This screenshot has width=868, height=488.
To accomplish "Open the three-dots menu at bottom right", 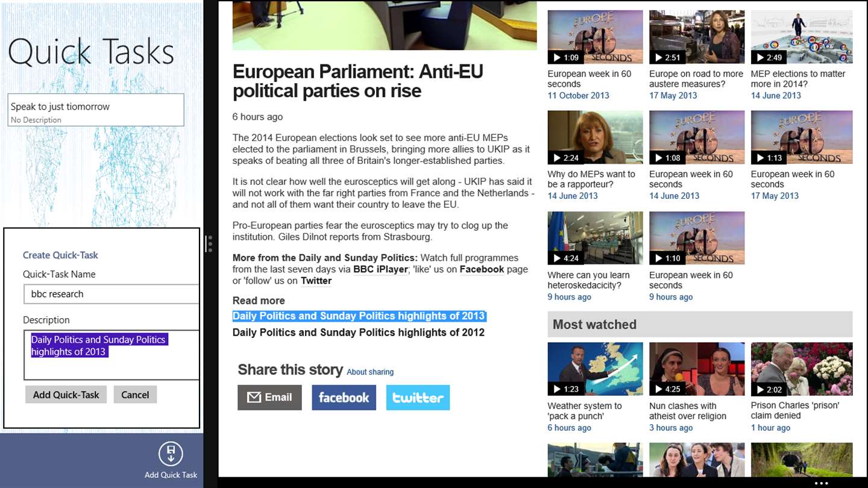I will tap(821, 483).
